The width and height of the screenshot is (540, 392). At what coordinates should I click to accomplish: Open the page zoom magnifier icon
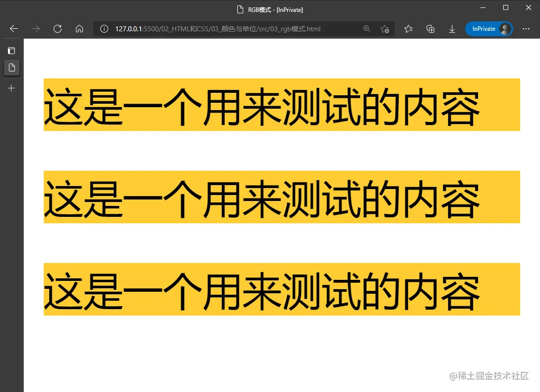click(x=367, y=29)
